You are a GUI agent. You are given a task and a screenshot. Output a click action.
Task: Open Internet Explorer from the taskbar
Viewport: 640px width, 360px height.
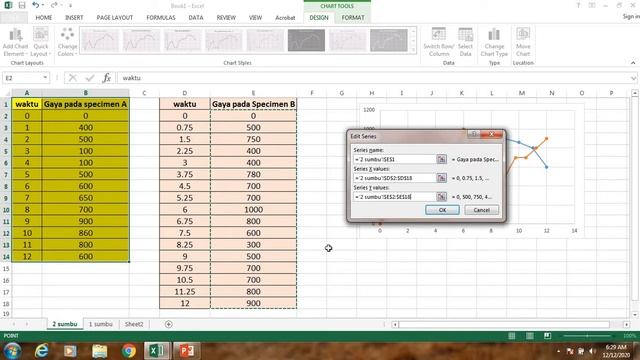[41, 351]
